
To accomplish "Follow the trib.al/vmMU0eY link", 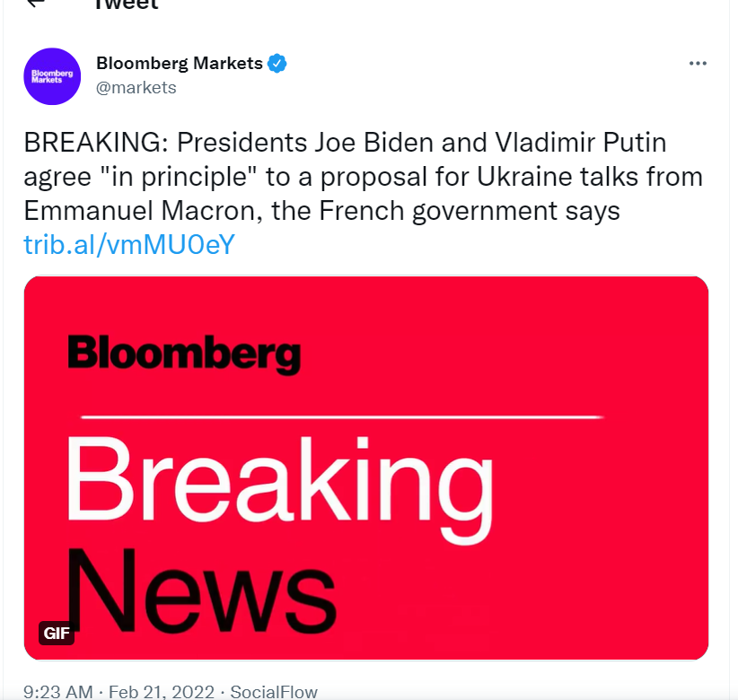I will (129, 245).
